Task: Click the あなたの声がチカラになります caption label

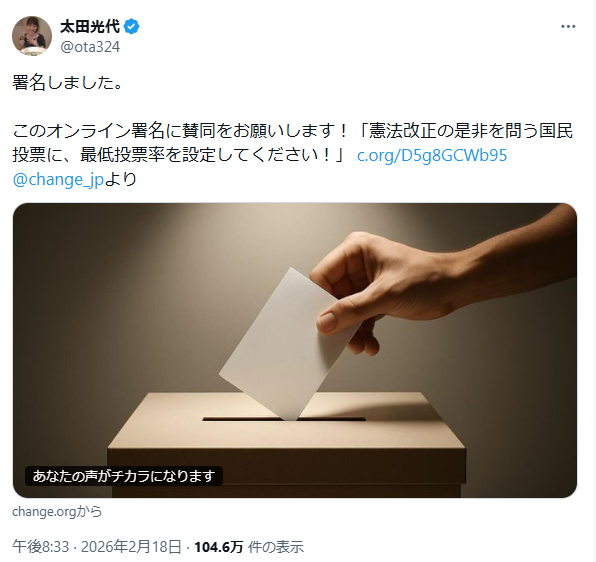Action: tap(124, 476)
